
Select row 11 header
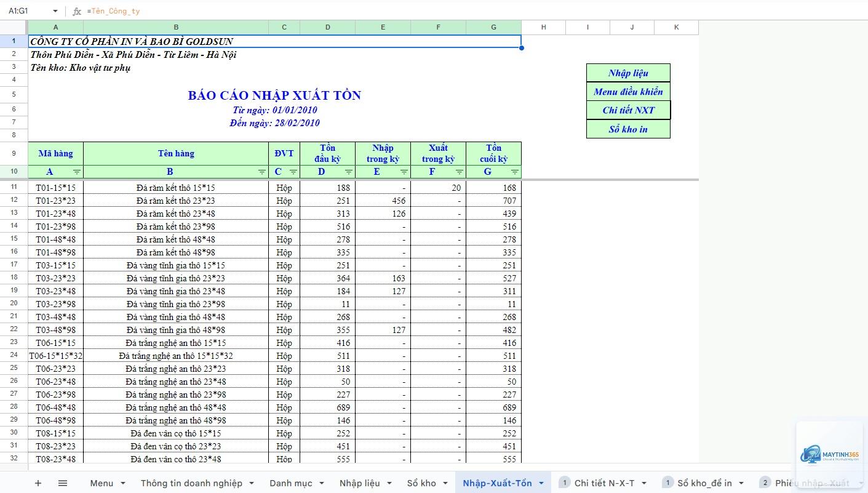[x=14, y=187]
